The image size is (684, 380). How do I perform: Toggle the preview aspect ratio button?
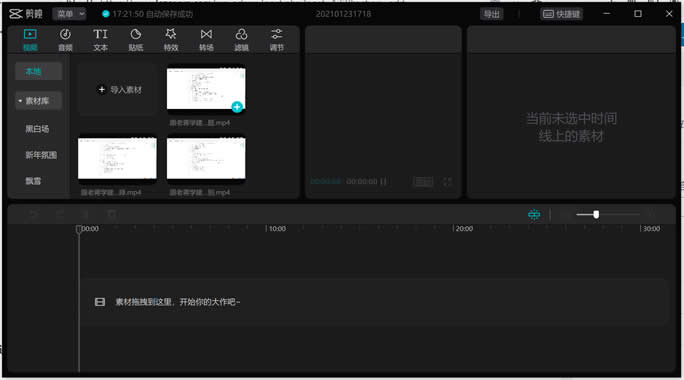point(423,181)
